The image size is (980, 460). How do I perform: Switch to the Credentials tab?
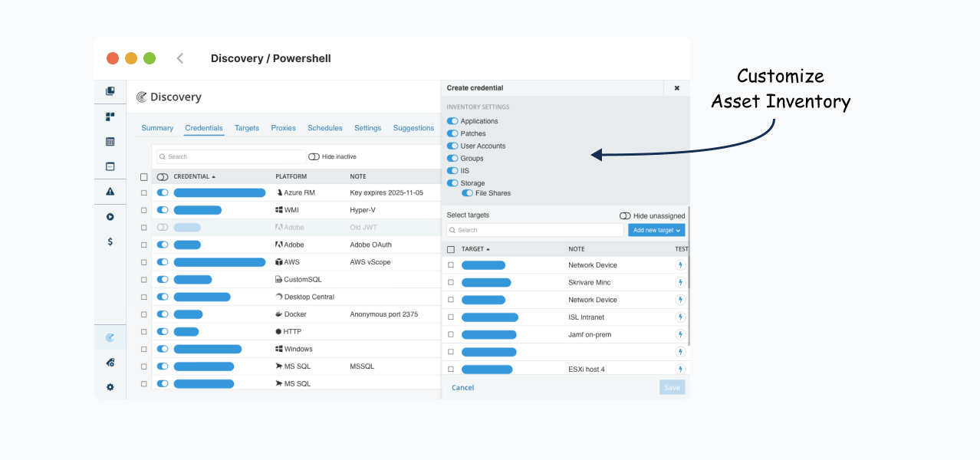coord(204,128)
